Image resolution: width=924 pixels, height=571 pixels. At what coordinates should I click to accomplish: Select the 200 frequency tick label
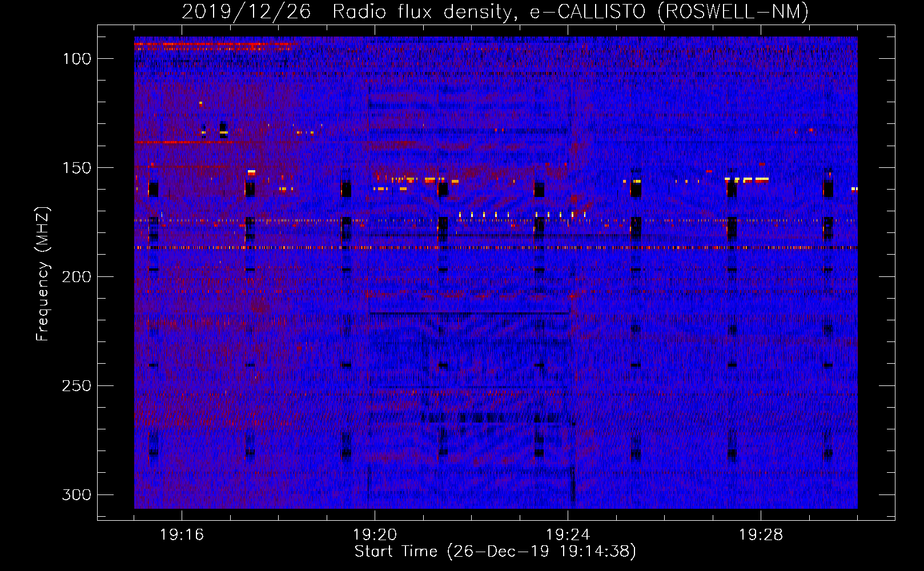click(x=77, y=277)
